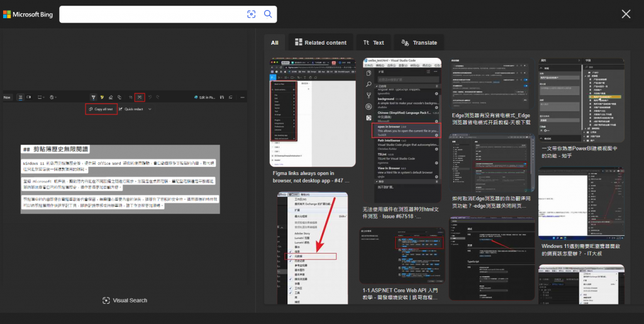Viewport: 644px width, 324px height.
Task: Click 'Figma links always open in browser' caption
Action: click(311, 177)
